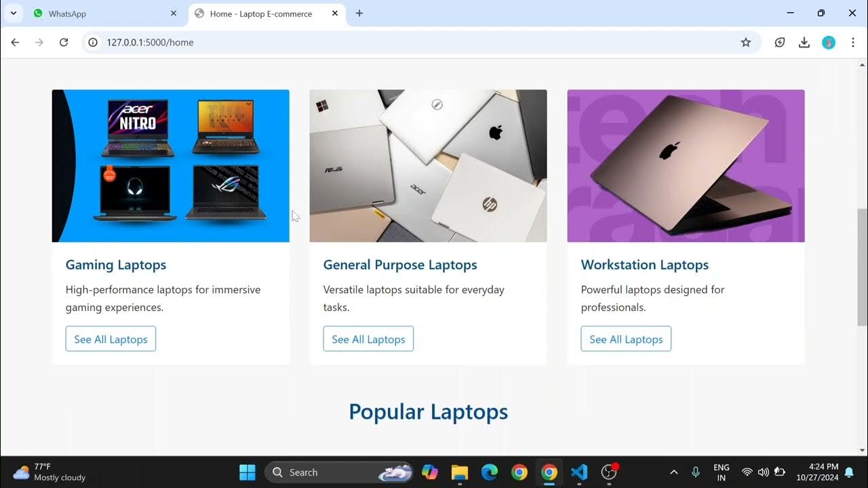
Task: Click the Gaming Laptops card image
Action: (171, 166)
